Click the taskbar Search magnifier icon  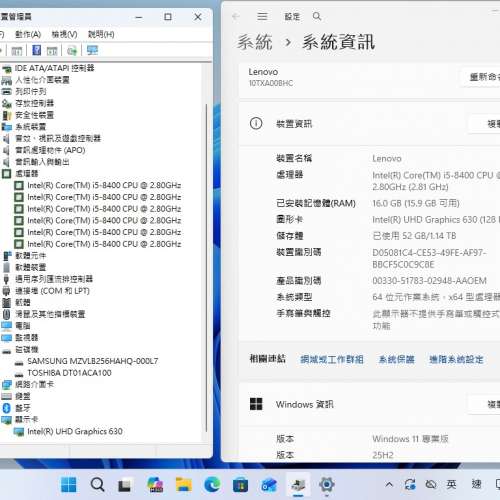pos(97,485)
